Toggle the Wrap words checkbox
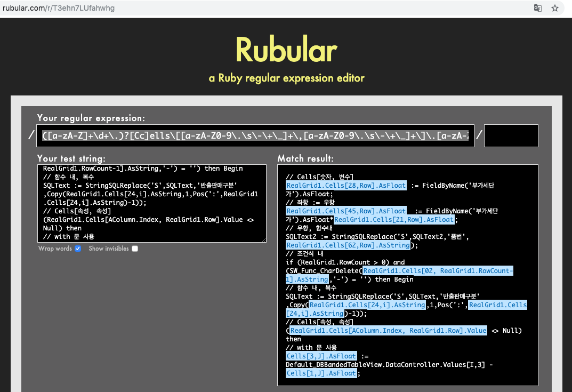This screenshot has height=392, width=572. [x=78, y=249]
